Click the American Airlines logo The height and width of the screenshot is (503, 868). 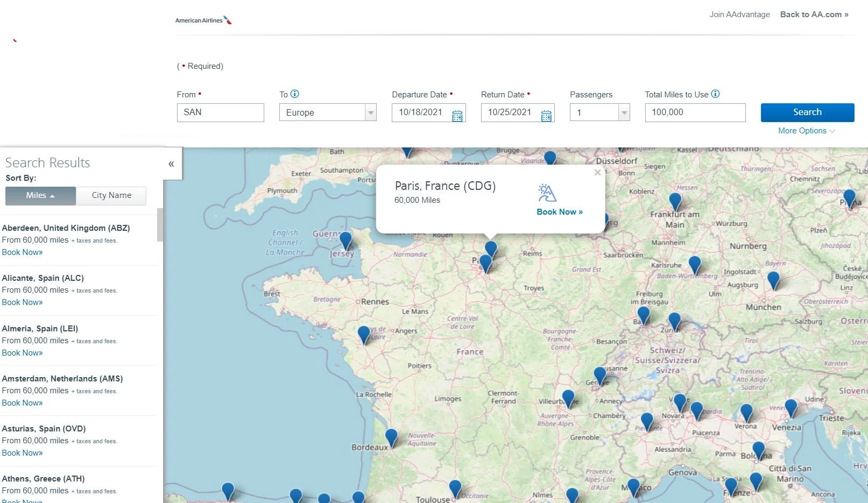pos(203,20)
